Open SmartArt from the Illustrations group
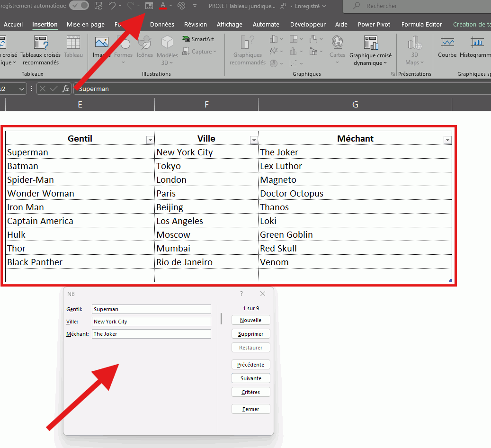The width and height of the screenshot is (491, 448). click(x=199, y=39)
